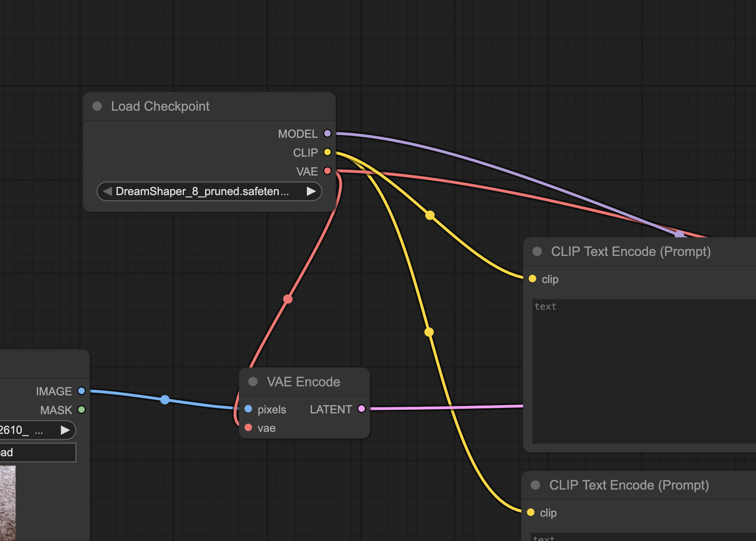Click the green MASK output socket

[81, 409]
